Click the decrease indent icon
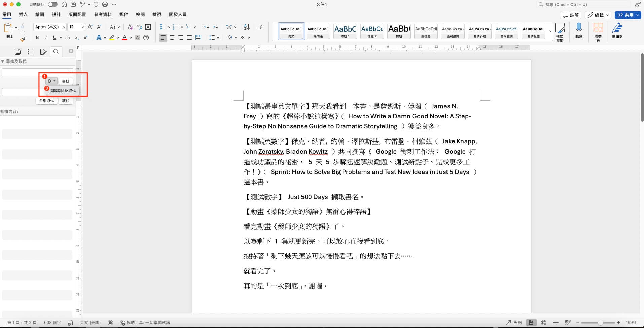 click(207, 27)
